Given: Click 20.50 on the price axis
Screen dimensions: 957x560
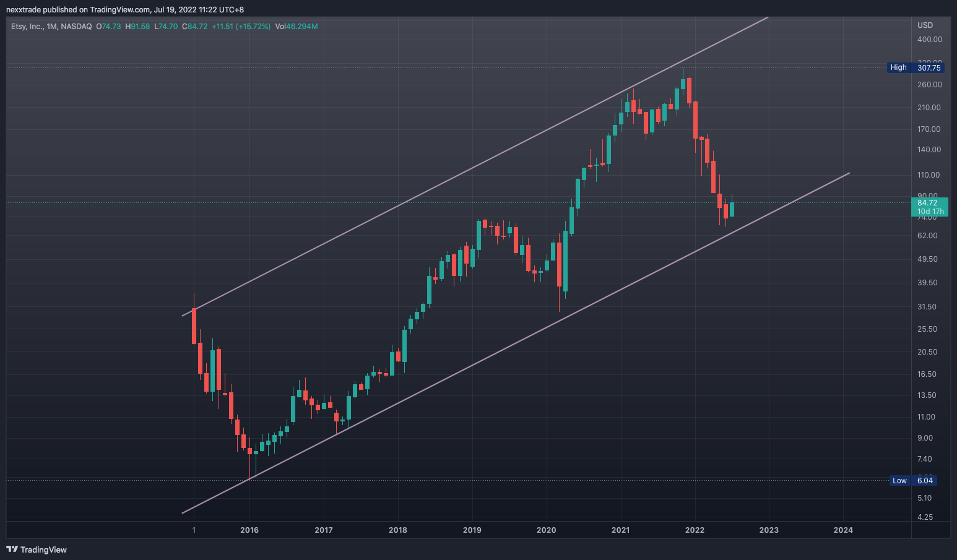Looking at the screenshot, I should (927, 351).
